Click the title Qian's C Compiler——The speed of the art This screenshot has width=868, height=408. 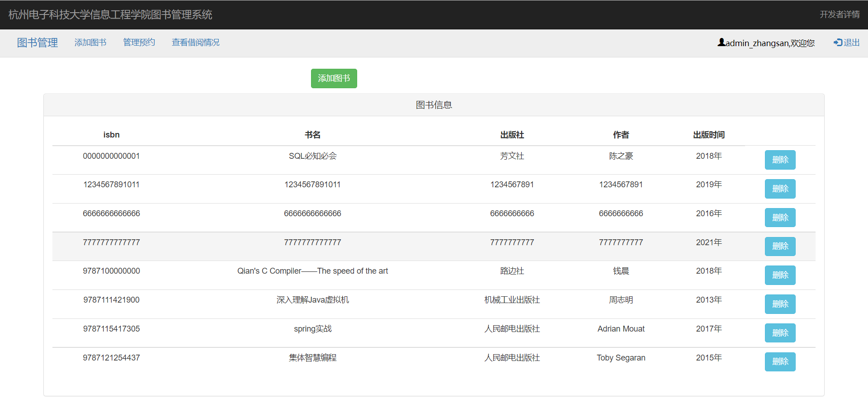(313, 271)
